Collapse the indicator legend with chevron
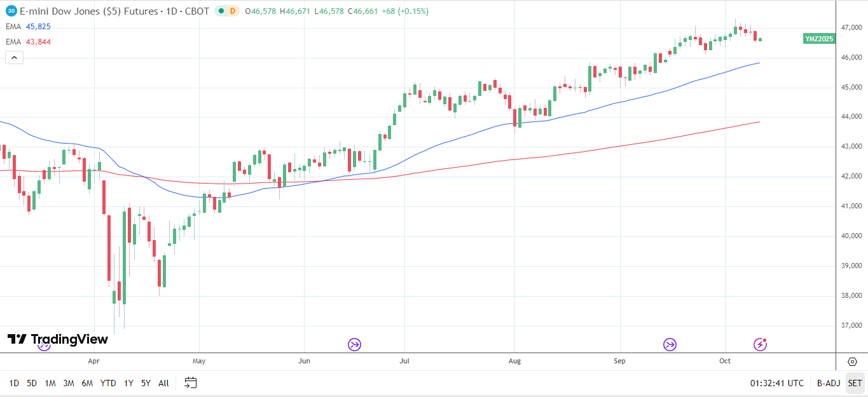Viewport: 868px width, 397px height. (14, 57)
